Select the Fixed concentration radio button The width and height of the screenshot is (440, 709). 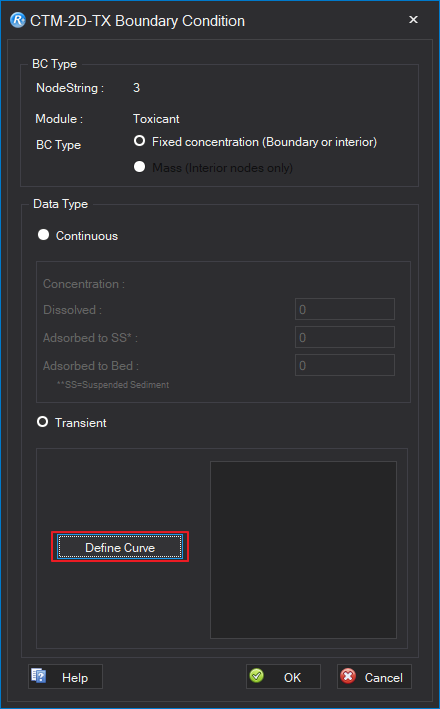coord(139,141)
